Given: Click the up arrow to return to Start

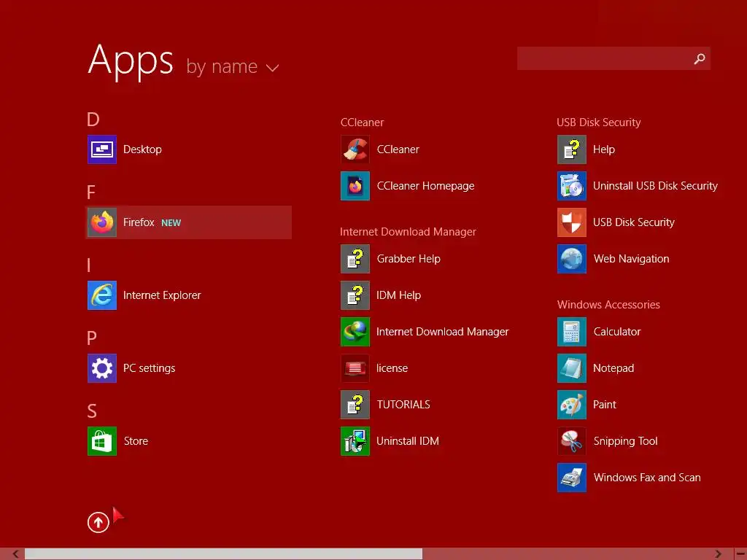Looking at the screenshot, I should tap(98, 522).
